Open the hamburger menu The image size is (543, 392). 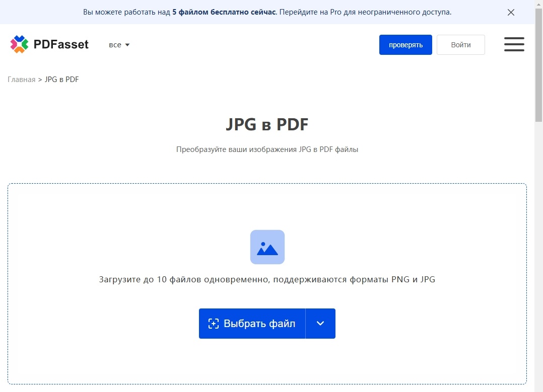pyautogui.click(x=514, y=44)
